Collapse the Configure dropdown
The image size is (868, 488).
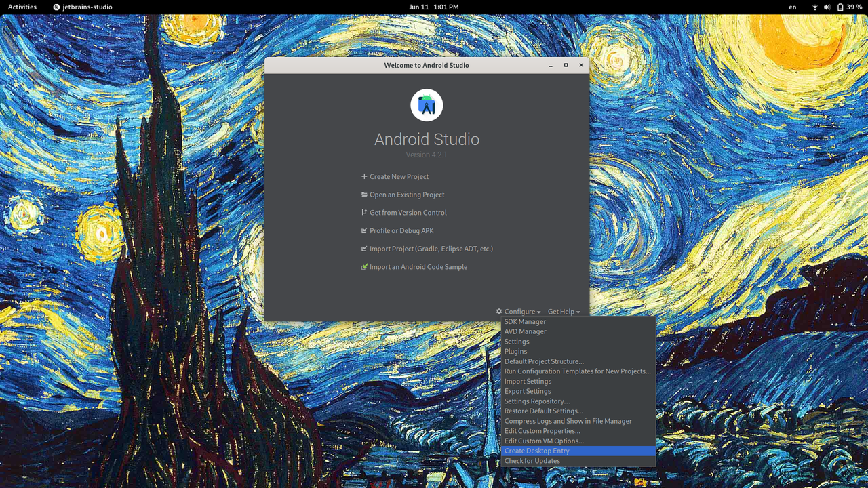click(522, 312)
